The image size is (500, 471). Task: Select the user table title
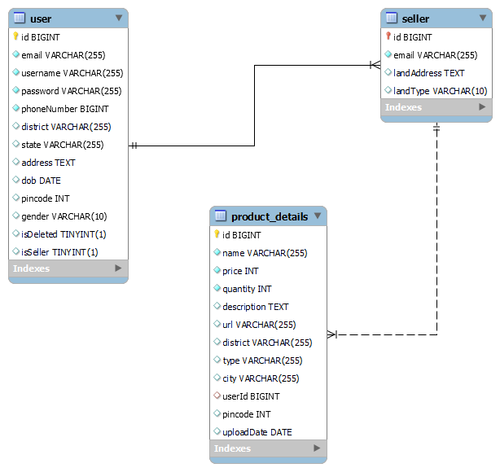click(41, 19)
